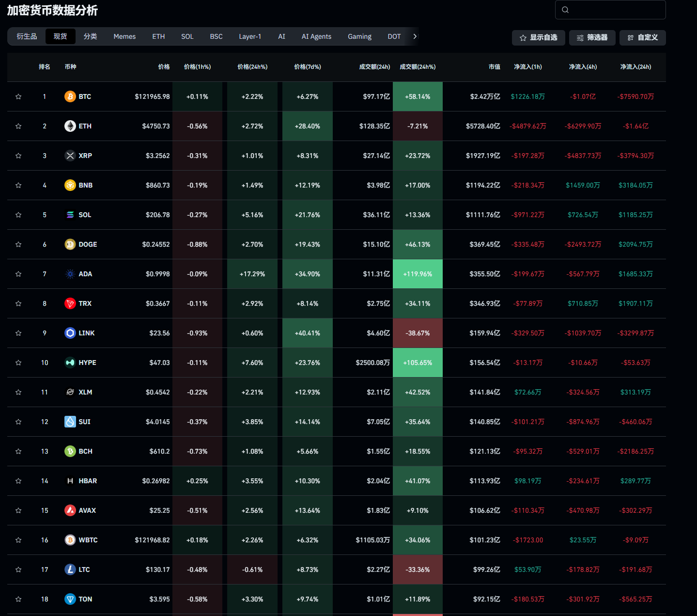The width and height of the screenshot is (697, 616).
Task: Switch to the Memes tab
Action: coord(124,36)
